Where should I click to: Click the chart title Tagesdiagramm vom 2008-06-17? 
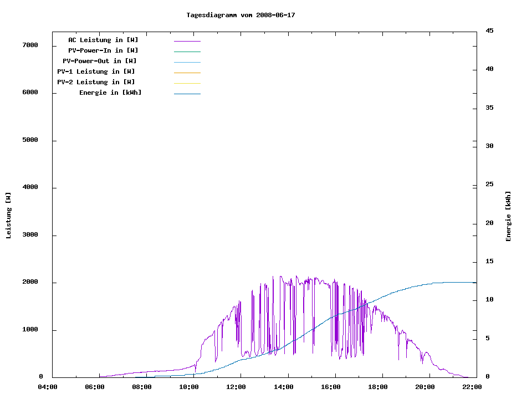[241, 15]
